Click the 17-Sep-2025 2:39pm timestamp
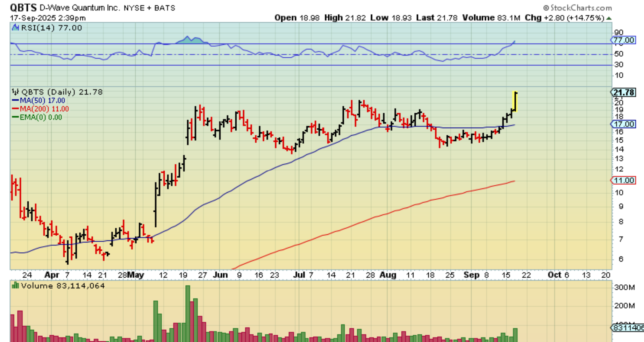This screenshot has height=342, width=644. point(48,18)
